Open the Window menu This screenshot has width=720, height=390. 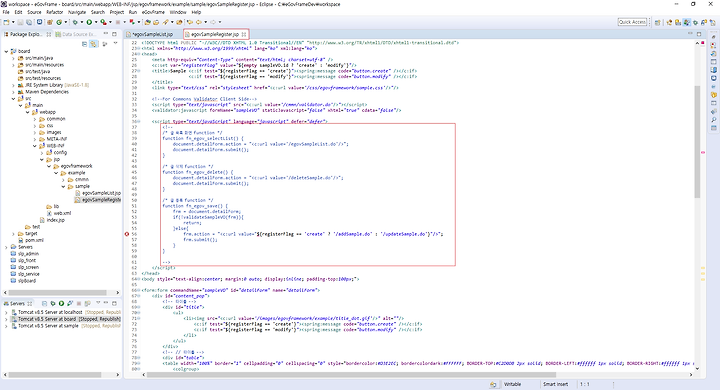pyautogui.click(x=178, y=12)
